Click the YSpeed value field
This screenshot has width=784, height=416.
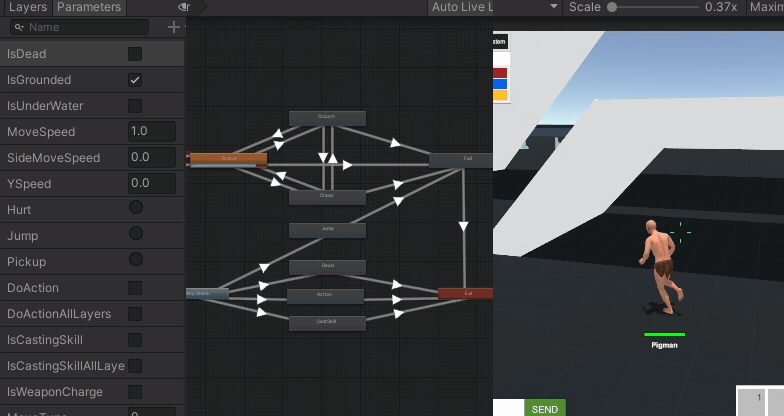[152, 184]
